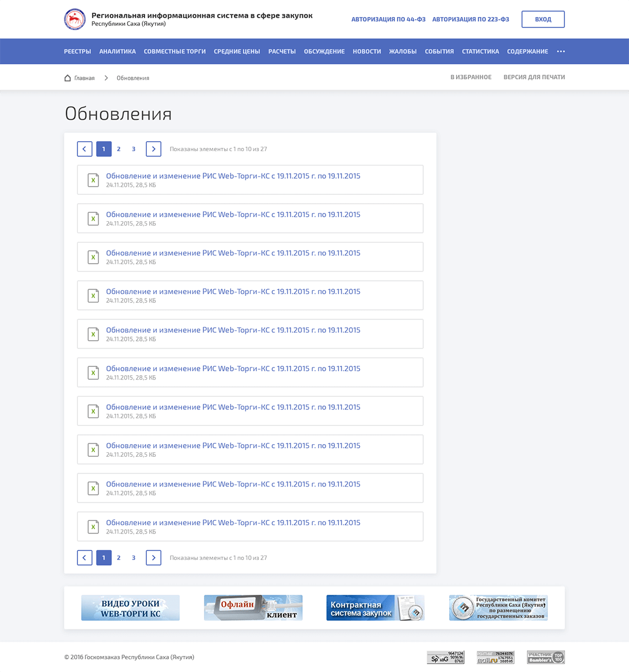Viewport: 629px width, 672px height.
Task: Go to previous page using top left arrow
Action: (84, 149)
